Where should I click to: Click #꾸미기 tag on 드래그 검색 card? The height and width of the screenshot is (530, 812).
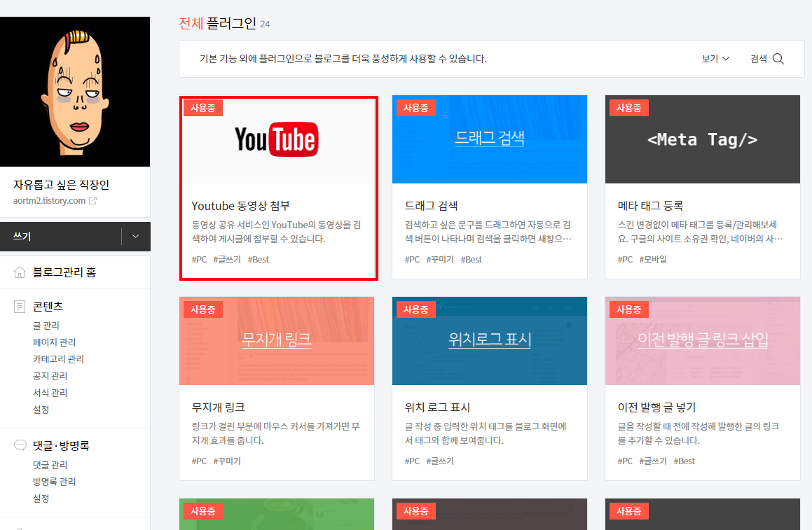[440, 260]
